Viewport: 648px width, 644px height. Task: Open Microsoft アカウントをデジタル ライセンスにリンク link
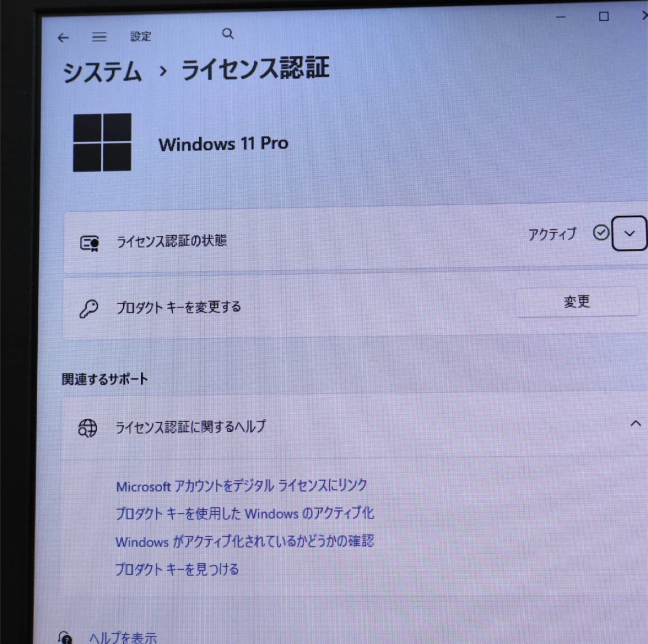tap(242, 486)
